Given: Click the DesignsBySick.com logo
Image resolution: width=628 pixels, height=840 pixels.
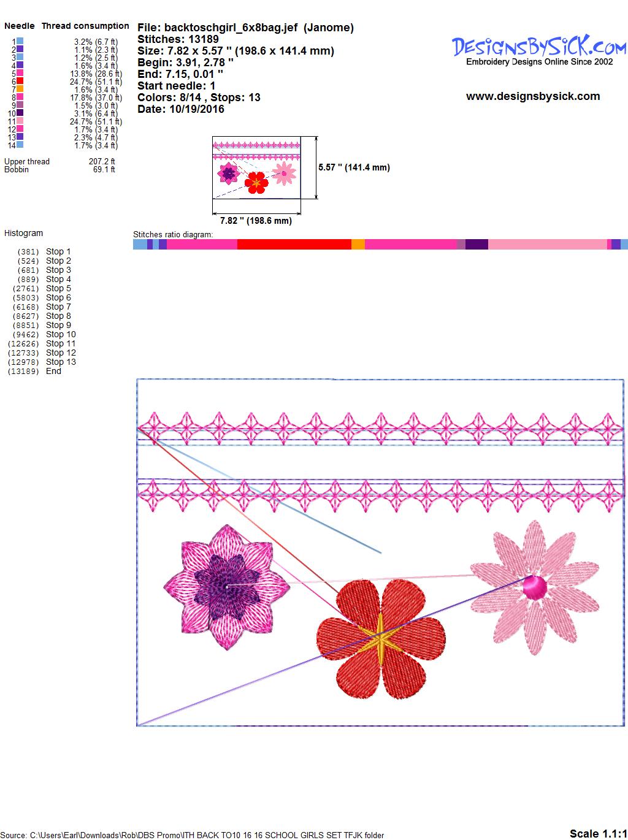Looking at the screenshot, I should click(539, 47).
